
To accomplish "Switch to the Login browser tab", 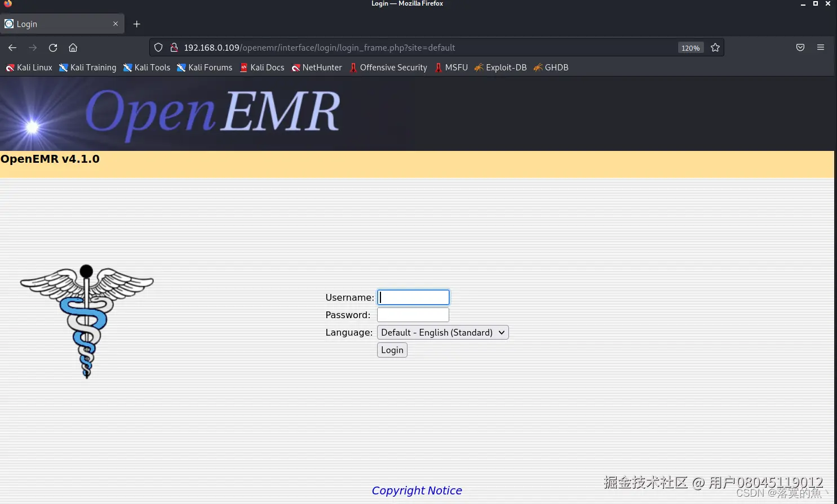I will point(56,24).
